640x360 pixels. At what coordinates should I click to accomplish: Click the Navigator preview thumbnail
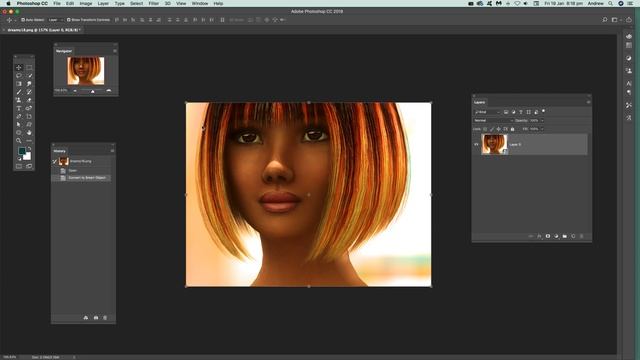point(86,71)
